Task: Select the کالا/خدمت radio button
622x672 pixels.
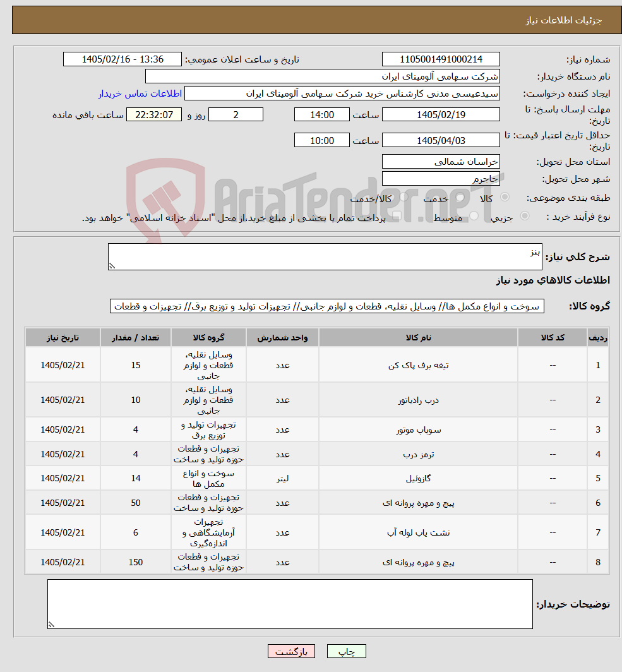Action: pos(404,197)
